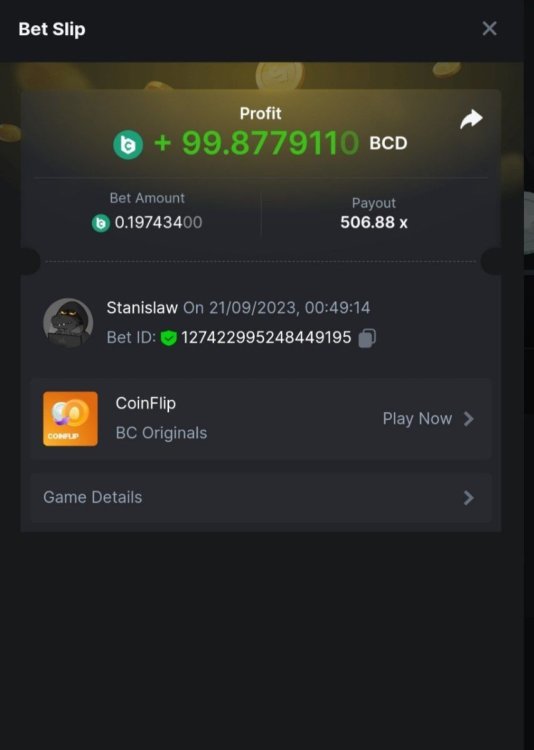This screenshot has width=534, height=750.
Task: Click the Play Now link
Action: (417, 419)
